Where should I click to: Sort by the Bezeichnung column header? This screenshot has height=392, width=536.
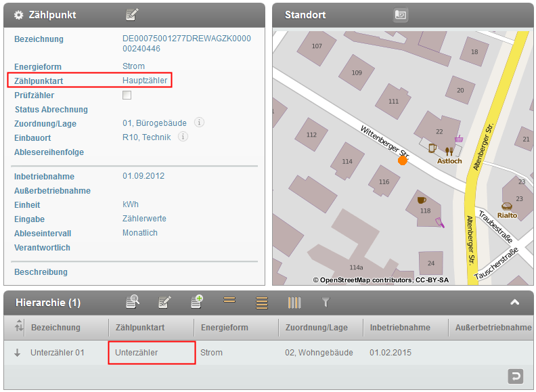coord(55,328)
